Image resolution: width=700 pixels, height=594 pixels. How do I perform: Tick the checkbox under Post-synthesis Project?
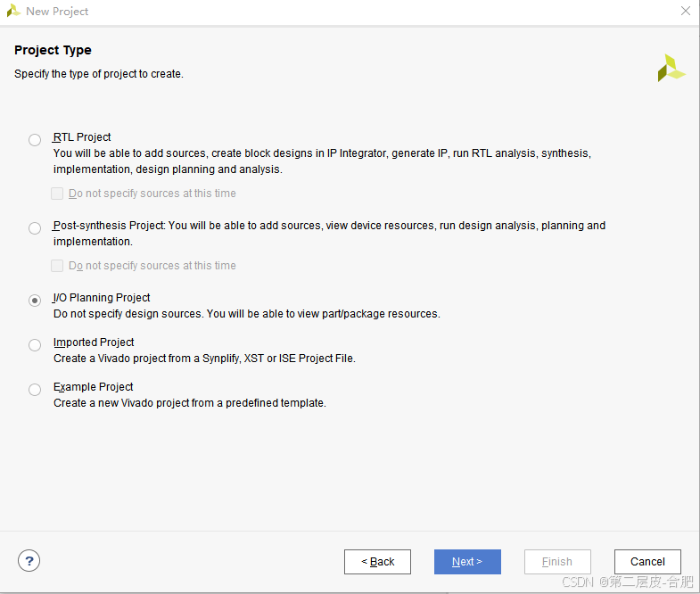point(57,266)
